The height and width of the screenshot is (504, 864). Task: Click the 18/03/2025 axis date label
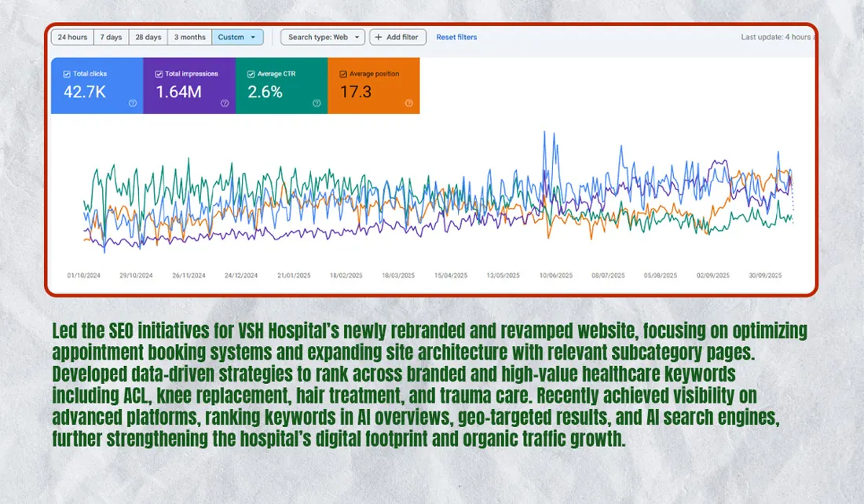[x=398, y=276]
